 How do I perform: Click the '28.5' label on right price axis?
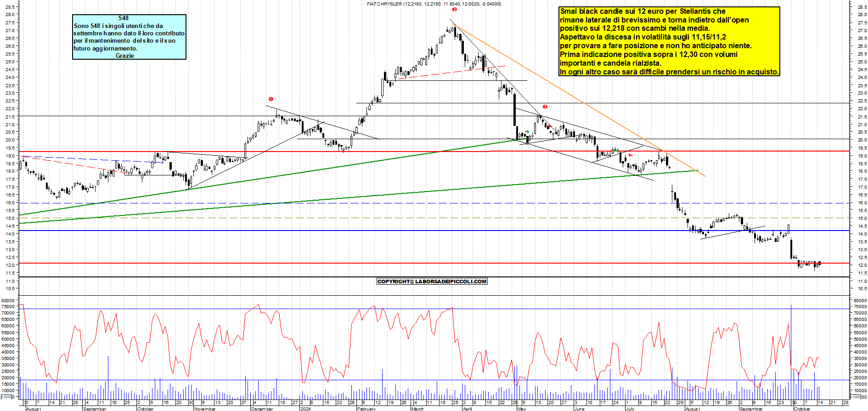tap(862, 7)
